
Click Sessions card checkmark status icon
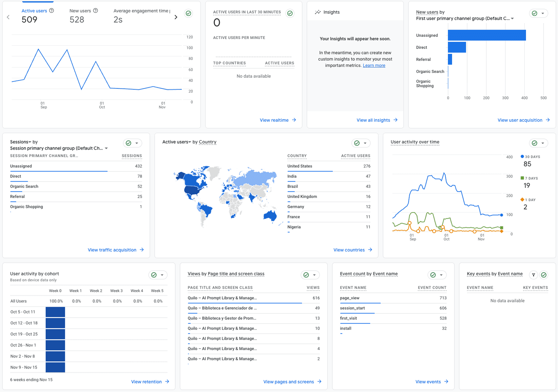(128, 143)
